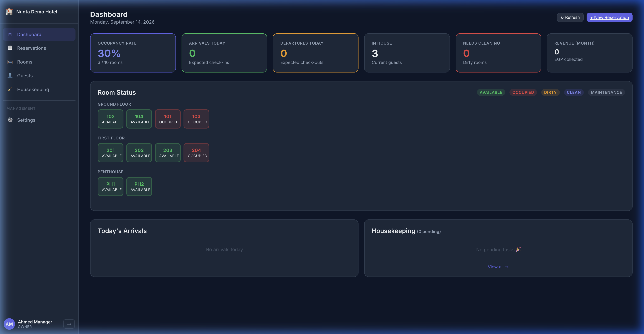Screen dimensions: 644x334
Task: Click the 'EGP collected' text
Action: 569,59
